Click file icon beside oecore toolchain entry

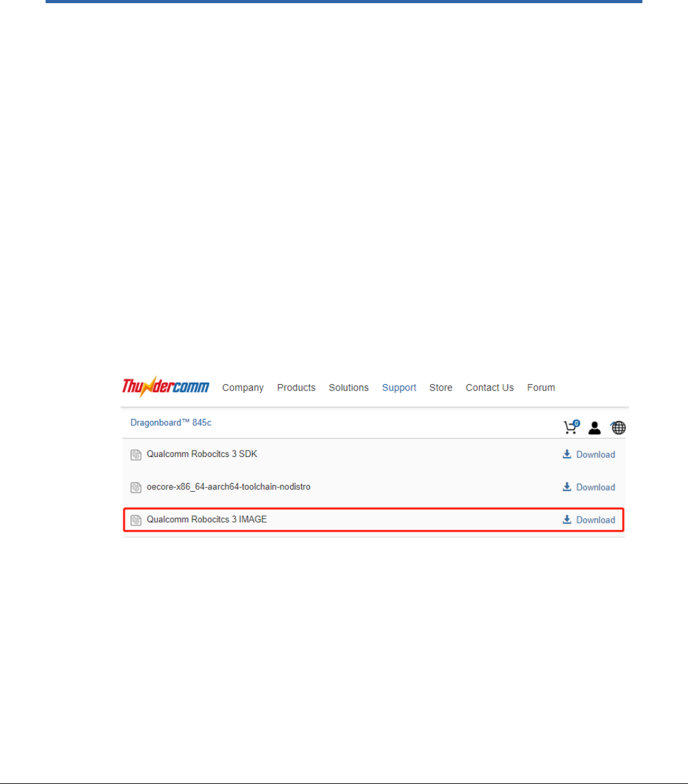click(136, 487)
